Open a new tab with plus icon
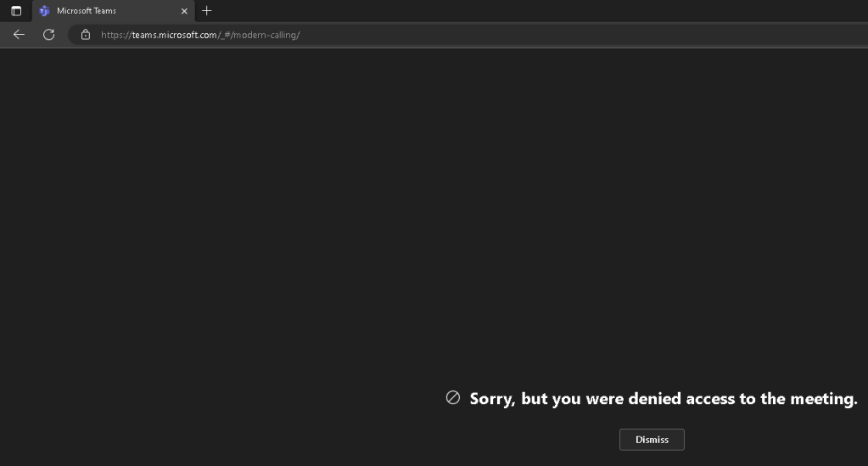 pyautogui.click(x=206, y=11)
